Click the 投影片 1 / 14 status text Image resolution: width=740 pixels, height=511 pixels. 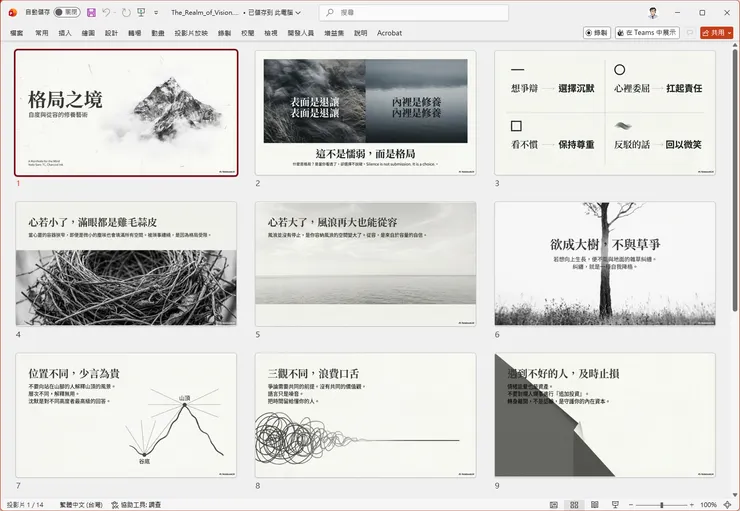[x=25, y=504]
